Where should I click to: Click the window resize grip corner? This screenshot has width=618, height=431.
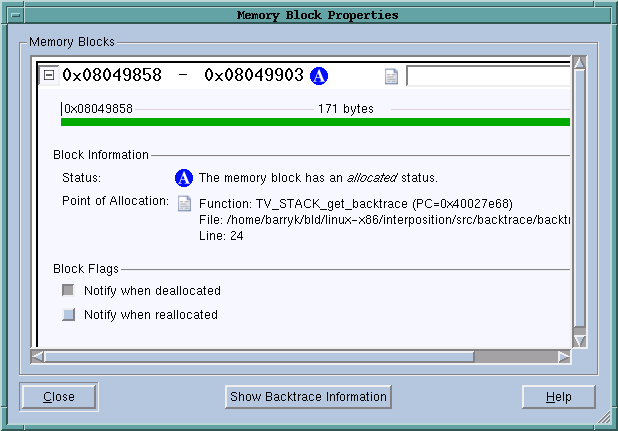click(x=604, y=417)
